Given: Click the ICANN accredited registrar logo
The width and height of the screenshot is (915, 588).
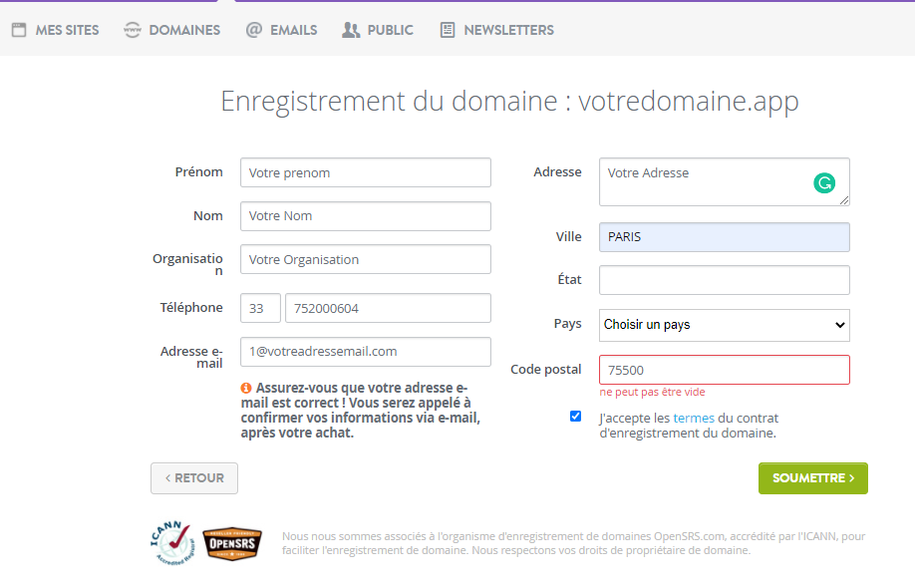Looking at the screenshot, I should click(172, 543).
